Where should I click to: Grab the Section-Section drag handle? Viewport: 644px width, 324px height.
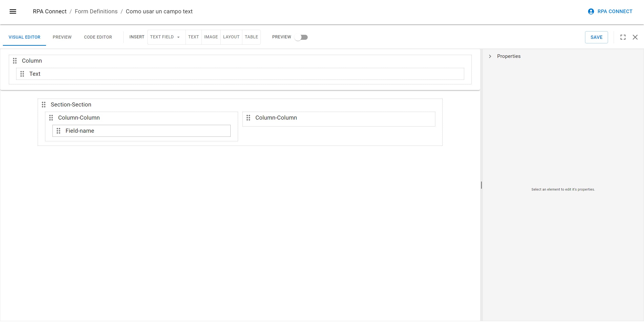click(44, 105)
